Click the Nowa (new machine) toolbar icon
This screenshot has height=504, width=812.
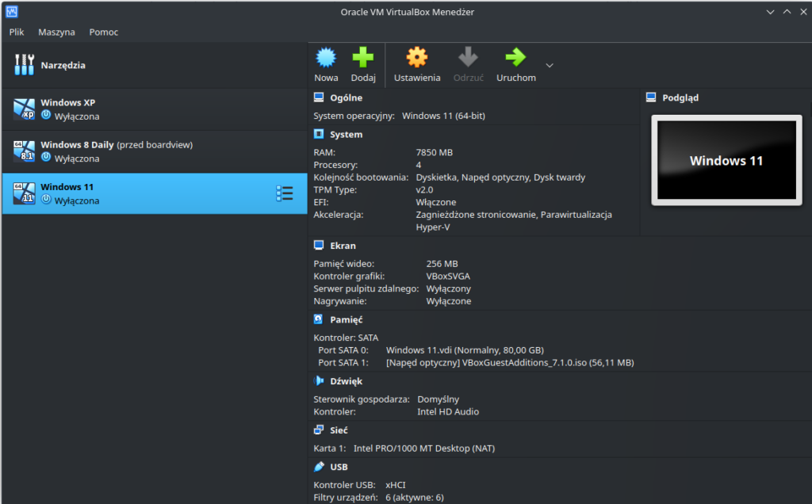coord(326,57)
